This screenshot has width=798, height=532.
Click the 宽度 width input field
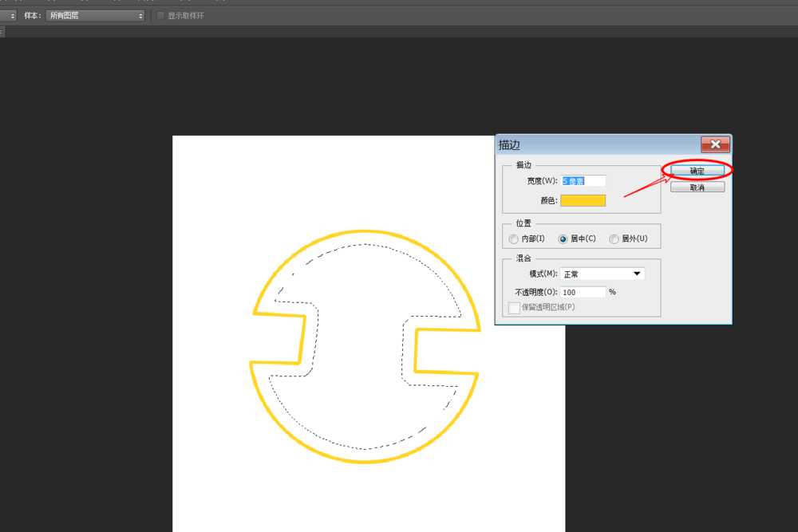click(x=583, y=181)
